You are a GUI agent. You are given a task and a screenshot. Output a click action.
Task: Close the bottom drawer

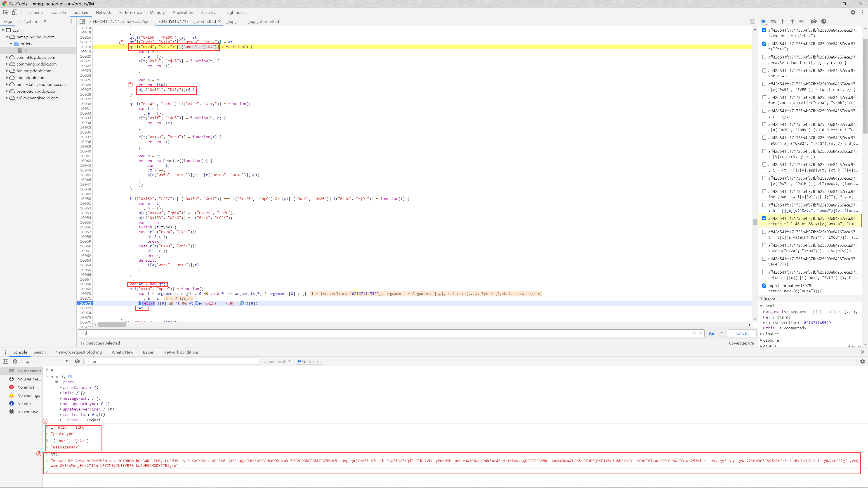tap(862, 352)
